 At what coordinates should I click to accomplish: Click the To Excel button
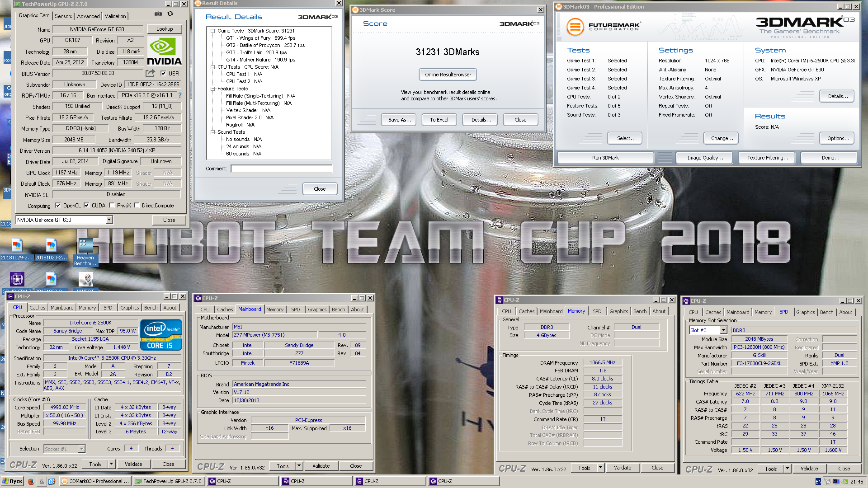pyautogui.click(x=439, y=120)
